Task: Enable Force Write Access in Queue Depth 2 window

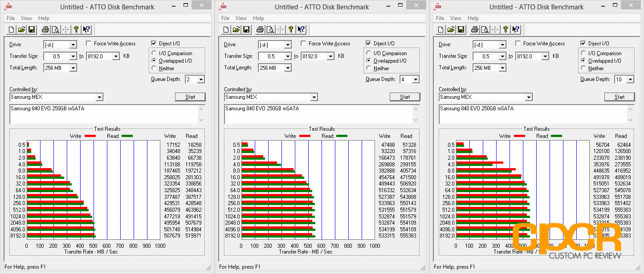Action: 89,44
